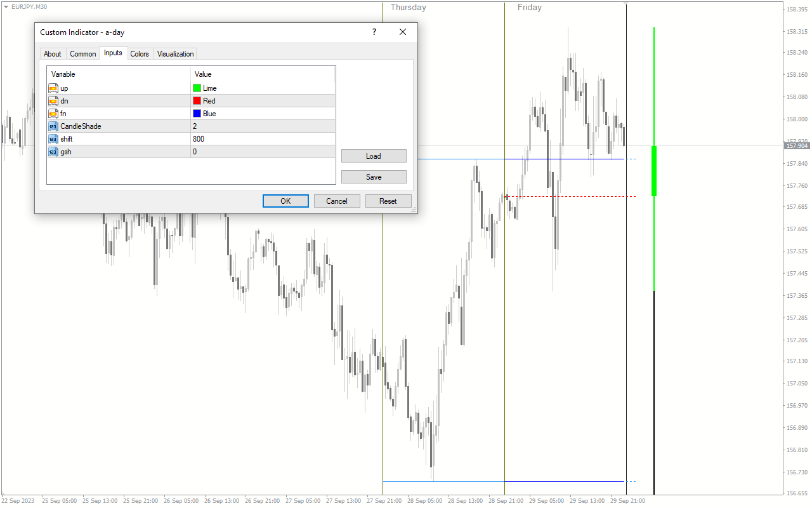
Task: Click the Lime color swatch for up
Action: (x=197, y=88)
